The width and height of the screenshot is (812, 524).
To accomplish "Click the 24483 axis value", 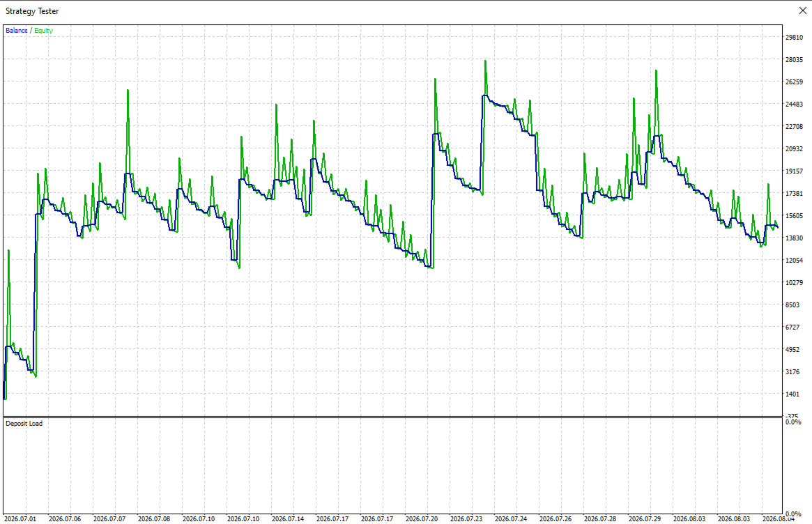I will point(794,104).
